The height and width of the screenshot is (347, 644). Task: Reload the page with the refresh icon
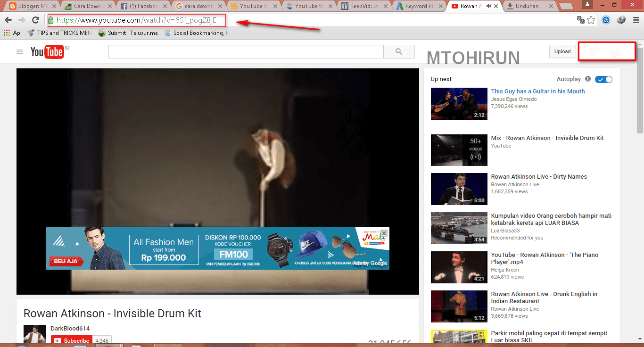35,20
